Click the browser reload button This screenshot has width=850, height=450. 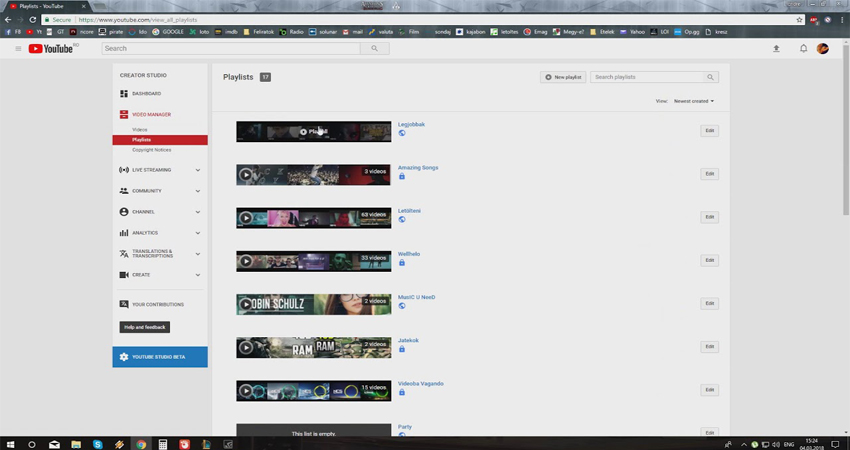coord(33,20)
